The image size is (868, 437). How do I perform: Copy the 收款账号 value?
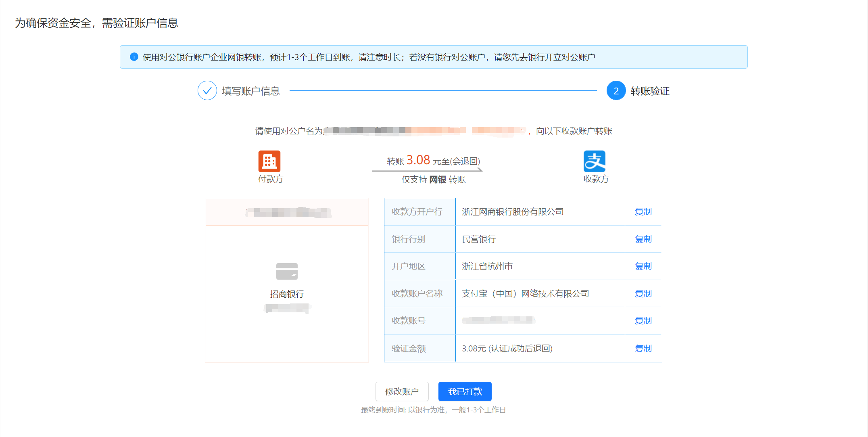[x=643, y=320]
